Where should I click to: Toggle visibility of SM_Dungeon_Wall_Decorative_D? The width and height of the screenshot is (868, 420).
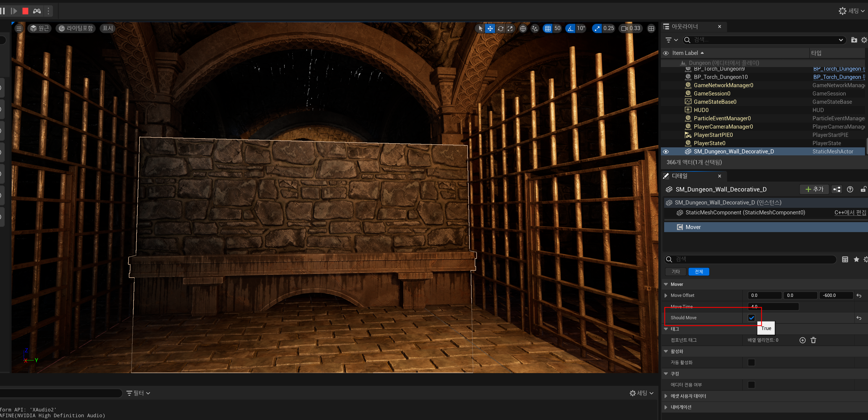pyautogui.click(x=666, y=152)
